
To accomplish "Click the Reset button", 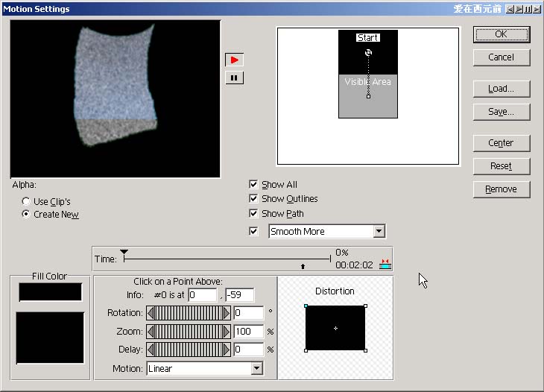I will (502, 166).
